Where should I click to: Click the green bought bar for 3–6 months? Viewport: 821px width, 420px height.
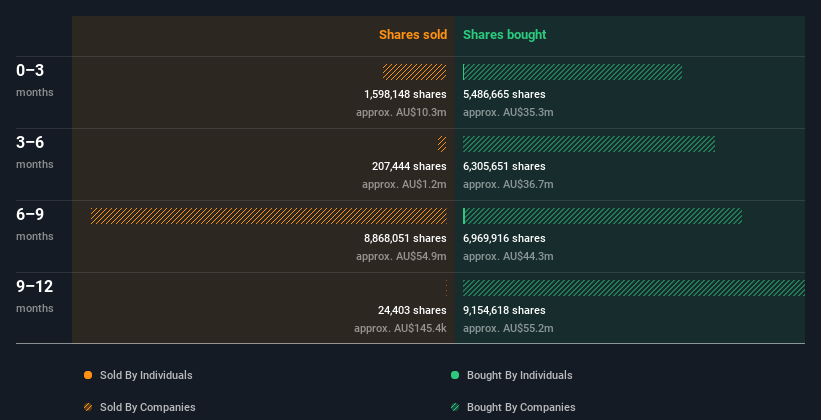(589, 144)
